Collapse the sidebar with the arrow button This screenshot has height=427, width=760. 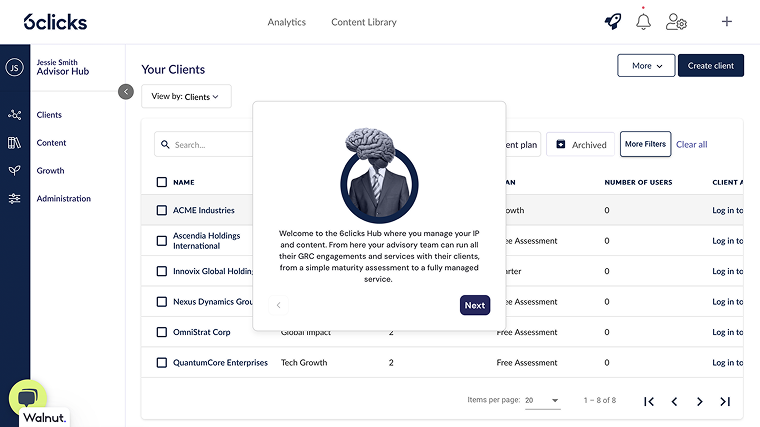coord(126,92)
